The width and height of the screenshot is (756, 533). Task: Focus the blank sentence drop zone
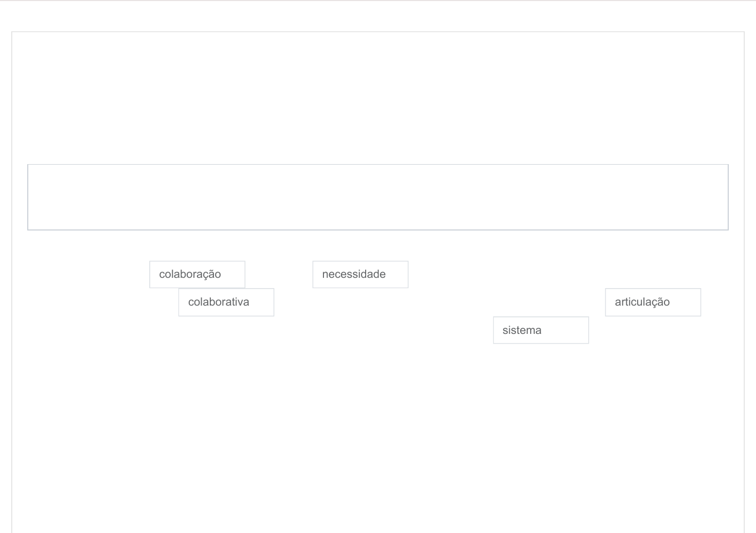[377, 197]
